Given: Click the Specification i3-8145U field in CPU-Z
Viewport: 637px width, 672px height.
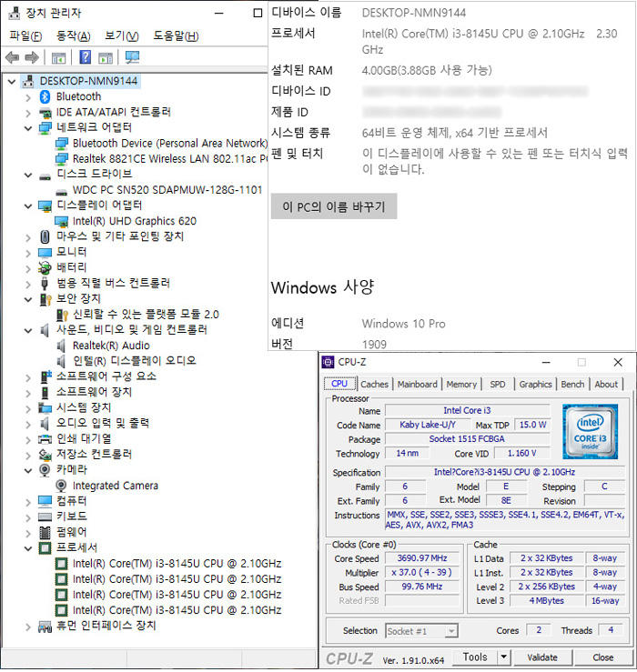Looking at the screenshot, I should [x=505, y=472].
